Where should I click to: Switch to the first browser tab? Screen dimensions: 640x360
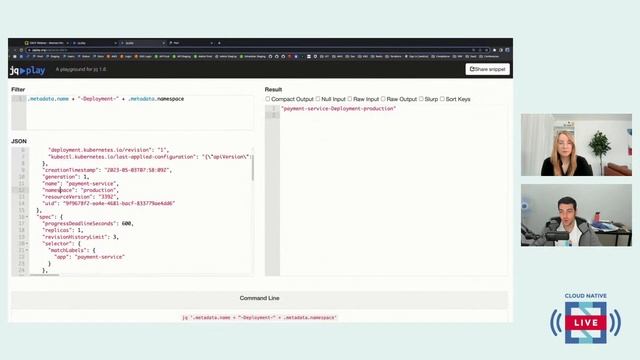[46, 43]
